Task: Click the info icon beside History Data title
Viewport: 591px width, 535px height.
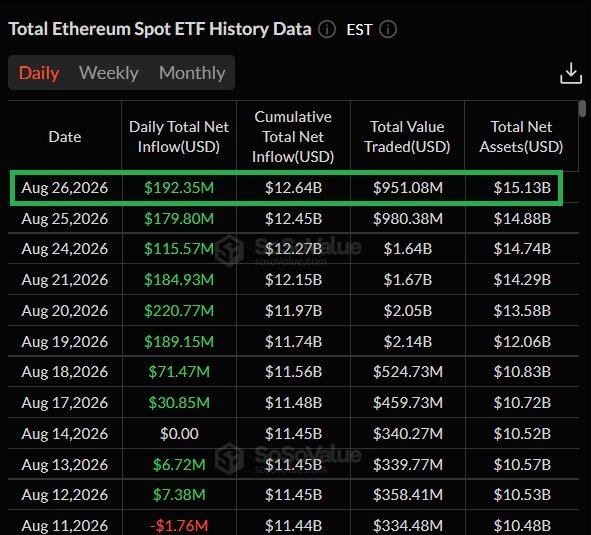Action: [326, 29]
